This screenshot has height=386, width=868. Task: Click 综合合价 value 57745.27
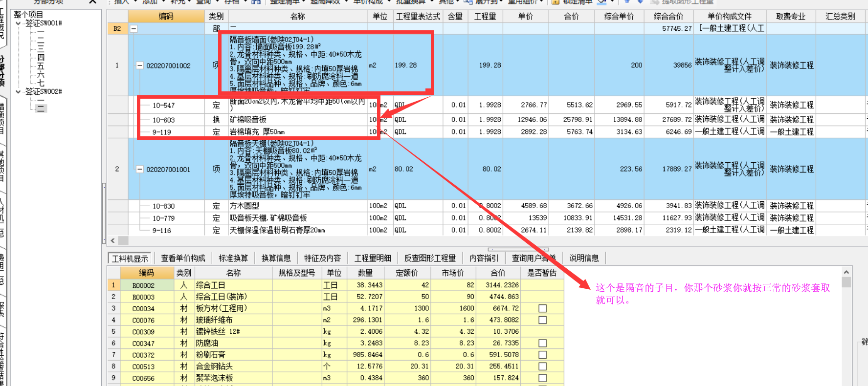tap(677, 28)
